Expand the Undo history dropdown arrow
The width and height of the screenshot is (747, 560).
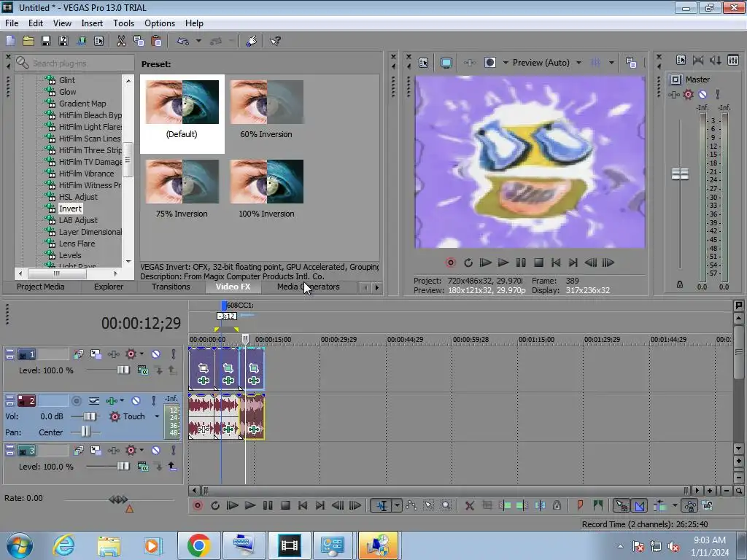click(x=198, y=41)
